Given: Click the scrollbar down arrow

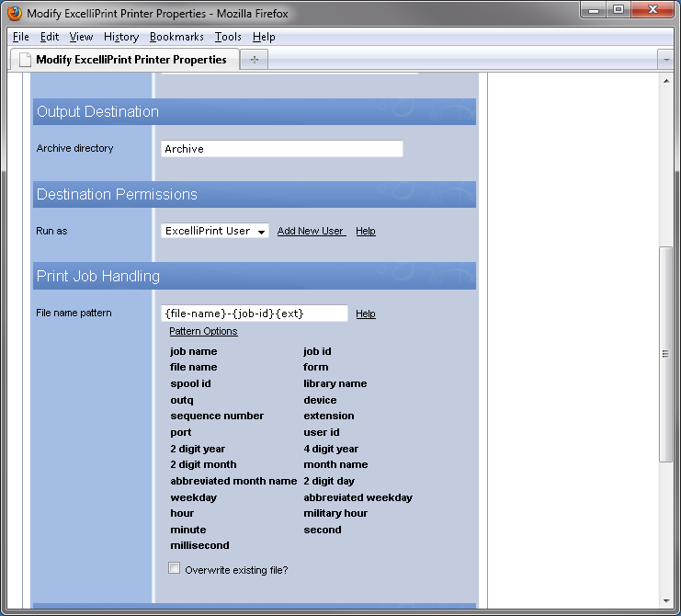Looking at the screenshot, I should 665,601.
